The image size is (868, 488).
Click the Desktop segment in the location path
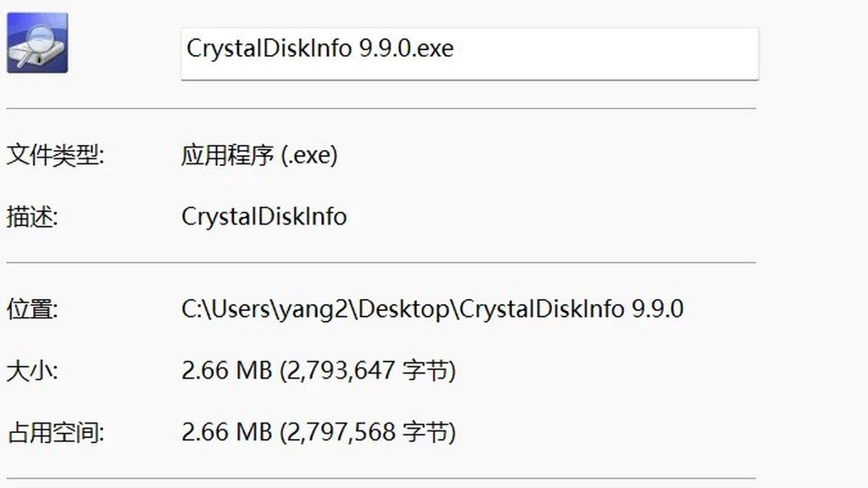(x=403, y=310)
